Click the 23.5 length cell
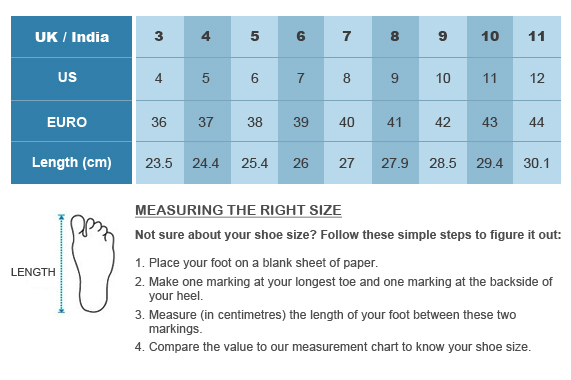571x380 pixels. [x=160, y=163]
